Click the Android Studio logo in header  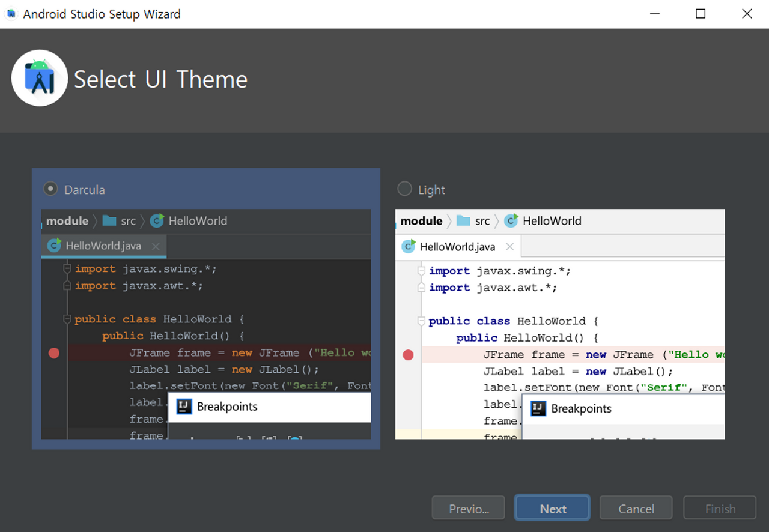click(x=40, y=79)
